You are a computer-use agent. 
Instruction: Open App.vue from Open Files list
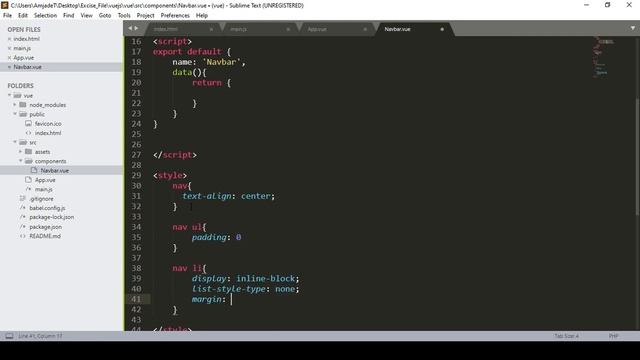click(x=24, y=58)
